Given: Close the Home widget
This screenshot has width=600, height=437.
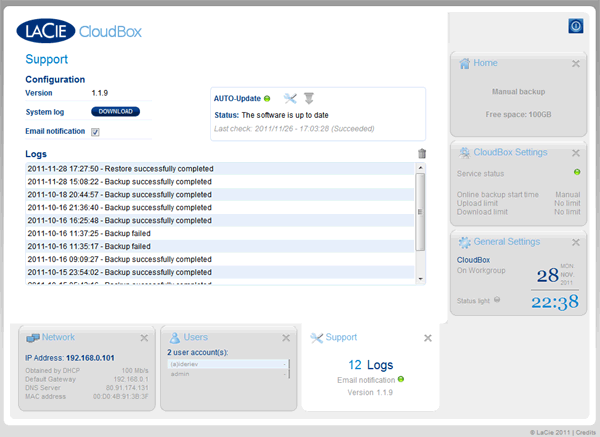Looking at the screenshot, I should [x=576, y=64].
